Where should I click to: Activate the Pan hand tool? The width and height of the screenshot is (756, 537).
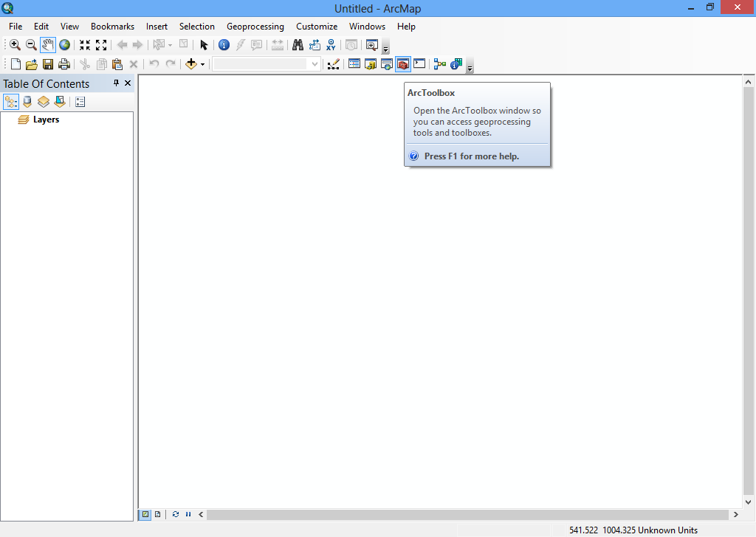(x=48, y=45)
